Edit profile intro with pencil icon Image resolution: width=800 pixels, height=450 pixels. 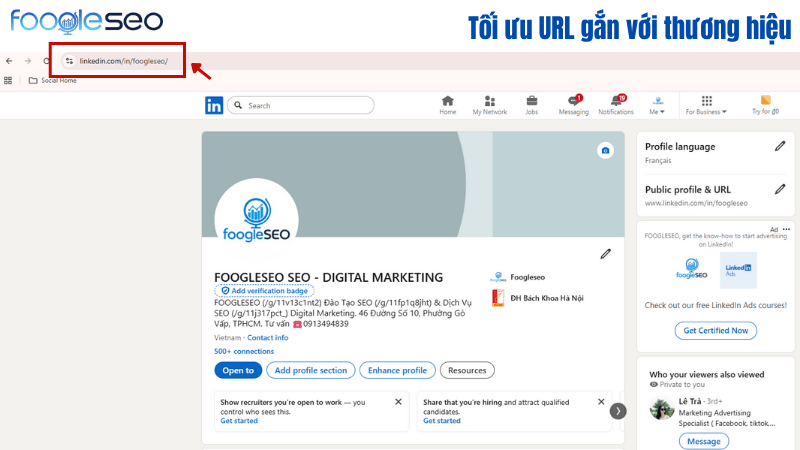point(606,254)
